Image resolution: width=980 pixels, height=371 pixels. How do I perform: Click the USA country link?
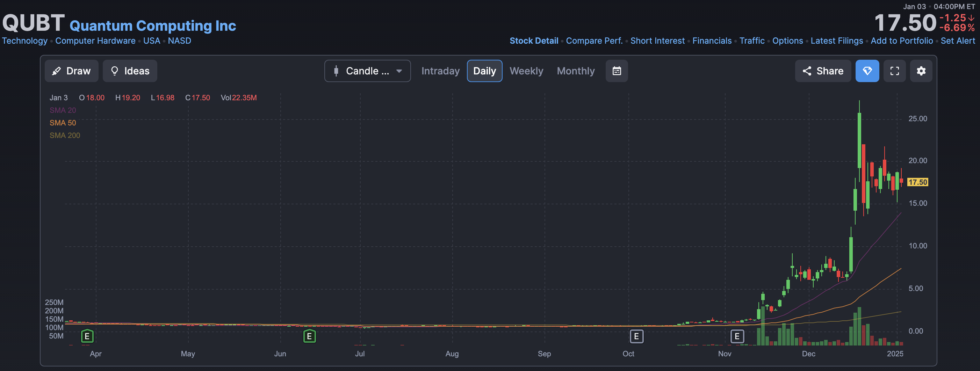(151, 41)
